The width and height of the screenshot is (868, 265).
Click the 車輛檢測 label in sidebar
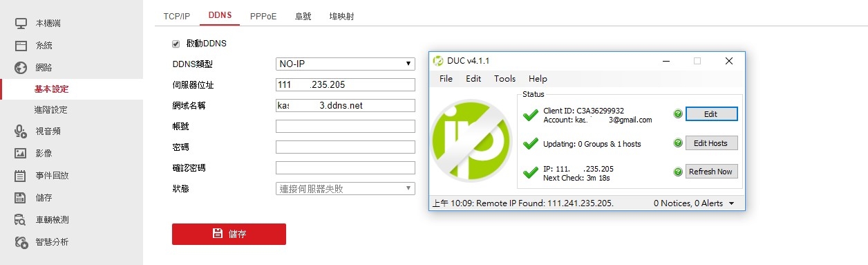click(x=52, y=220)
